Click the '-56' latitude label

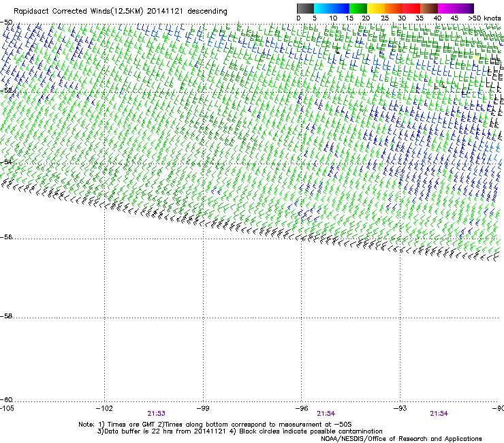click(x=6, y=236)
